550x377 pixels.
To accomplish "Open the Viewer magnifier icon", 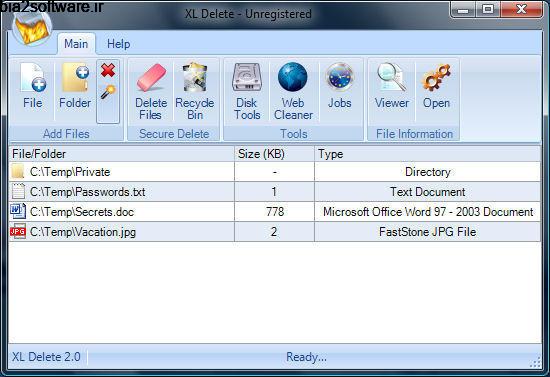I will 391,77.
